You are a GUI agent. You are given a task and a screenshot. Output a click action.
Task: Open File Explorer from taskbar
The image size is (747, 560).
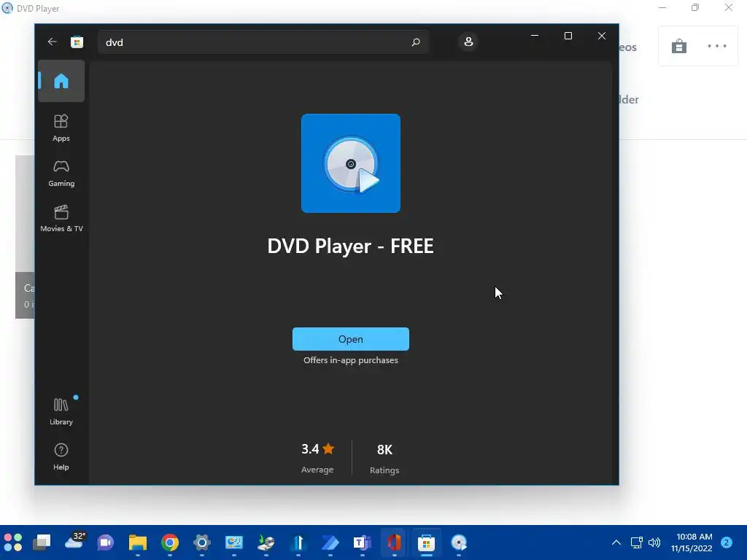[138, 542]
